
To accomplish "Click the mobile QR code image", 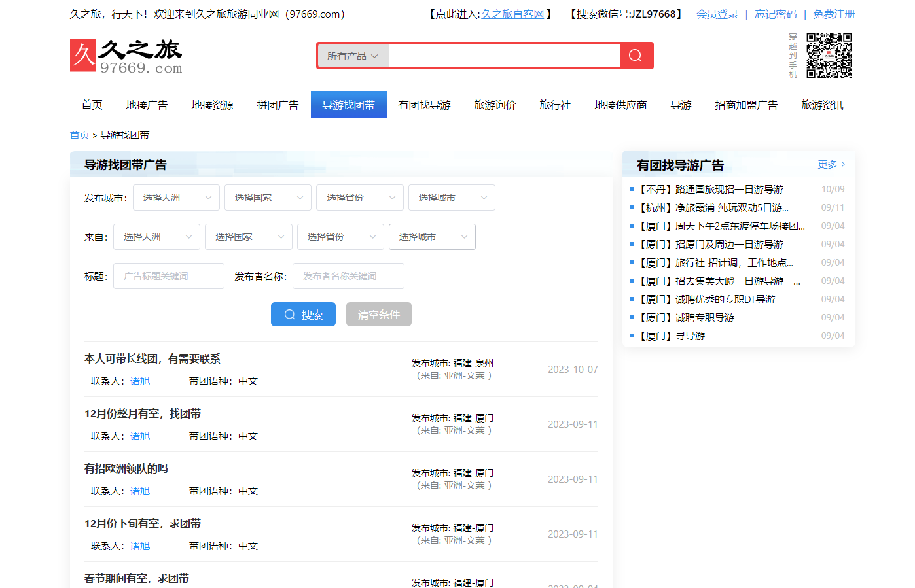I will click(829, 56).
